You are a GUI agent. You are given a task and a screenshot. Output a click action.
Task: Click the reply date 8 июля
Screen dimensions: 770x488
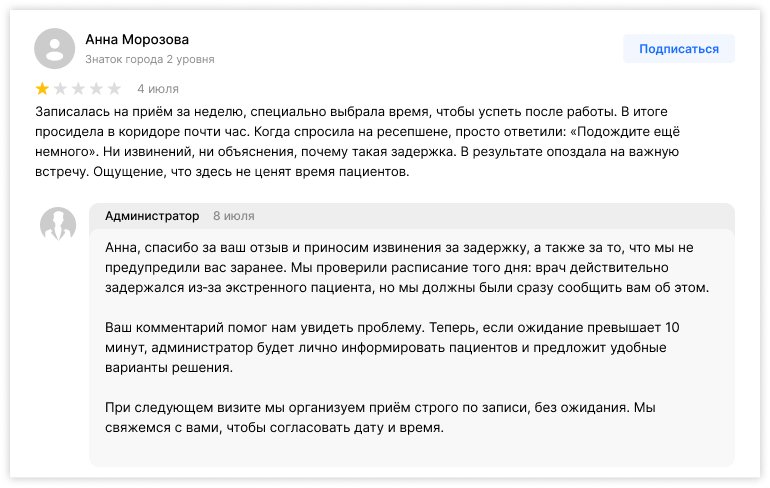click(233, 216)
